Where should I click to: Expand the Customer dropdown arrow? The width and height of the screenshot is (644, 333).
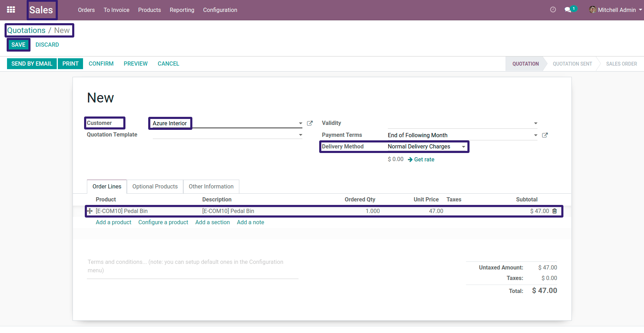(300, 123)
